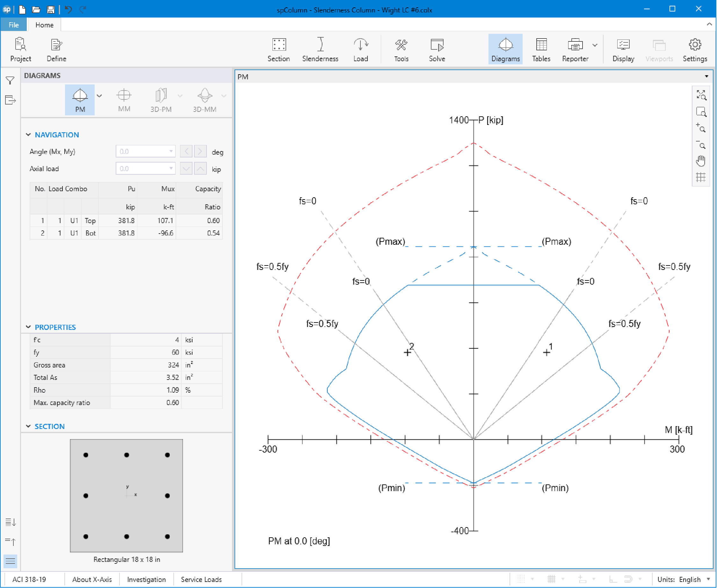Viewport: 717px width, 588px height.
Task: Select the pan hand tool
Action: pos(701,161)
